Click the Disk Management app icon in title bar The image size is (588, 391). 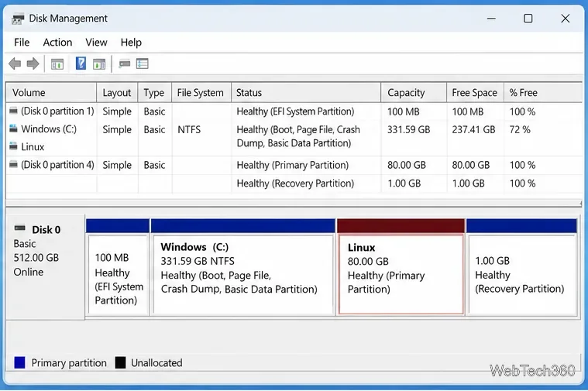[18, 19]
